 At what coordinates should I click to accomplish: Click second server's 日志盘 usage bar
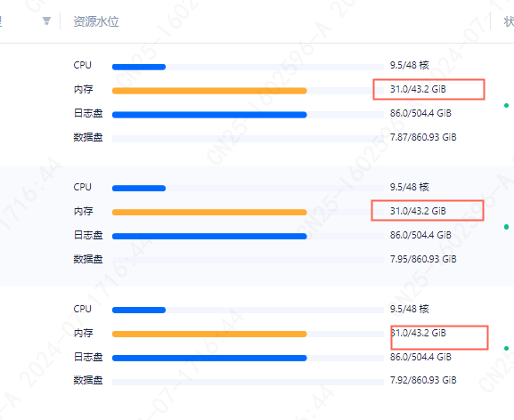pyautogui.click(x=248, y=237)
